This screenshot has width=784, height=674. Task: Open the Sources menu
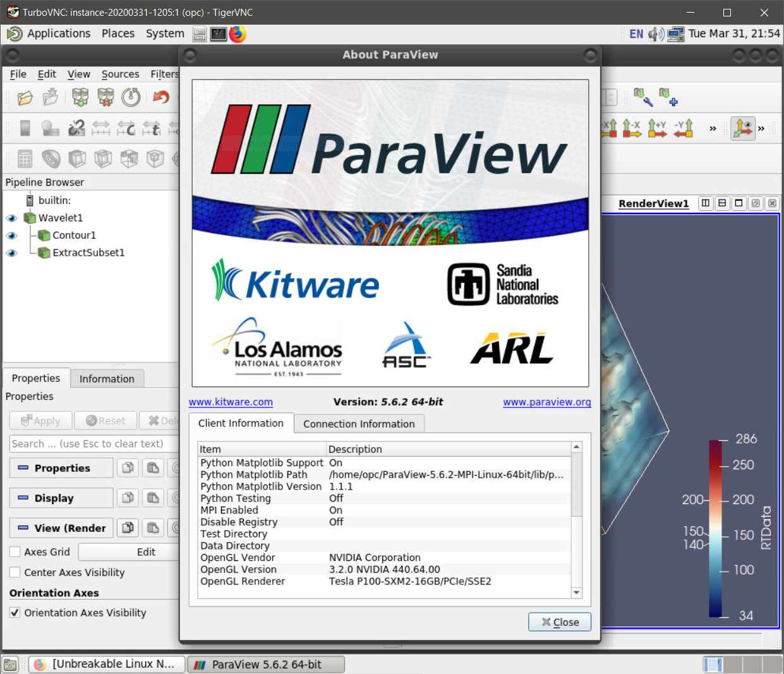pos(120,74)
